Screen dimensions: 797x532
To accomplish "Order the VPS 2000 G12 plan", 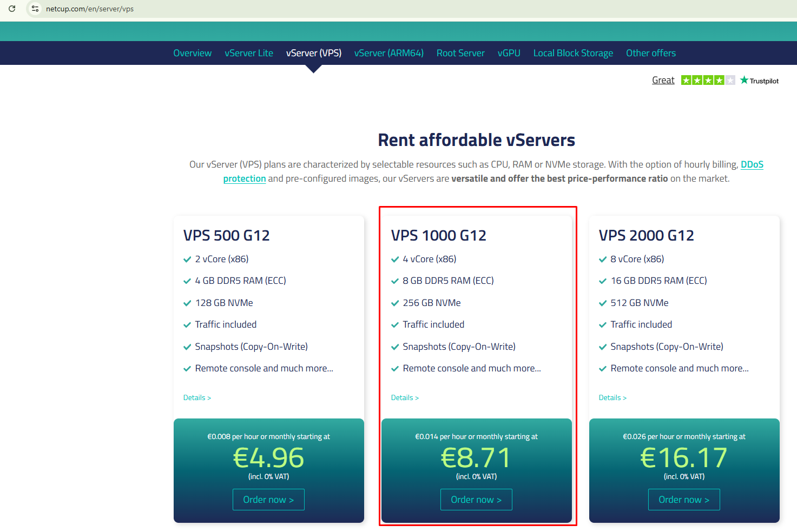I will coord(684,500).
